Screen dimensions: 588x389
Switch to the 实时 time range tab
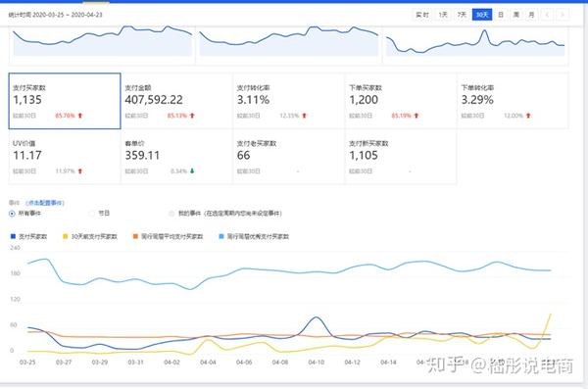tap(421, 15)
